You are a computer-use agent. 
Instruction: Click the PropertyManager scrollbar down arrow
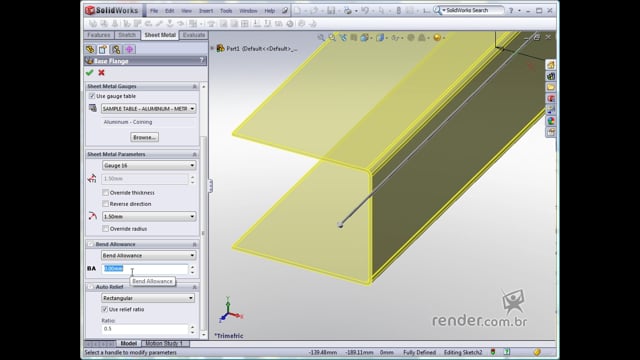tap(204, 335)
